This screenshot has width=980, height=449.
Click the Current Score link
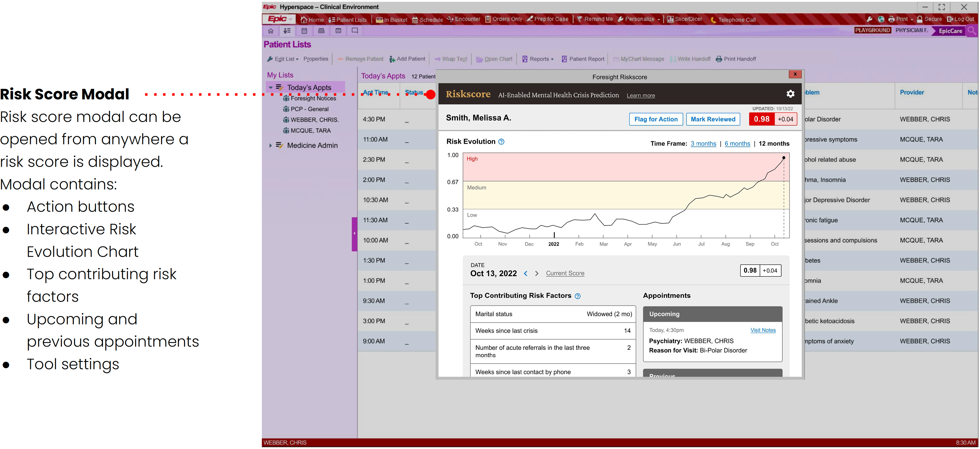[x=565, y=274]
